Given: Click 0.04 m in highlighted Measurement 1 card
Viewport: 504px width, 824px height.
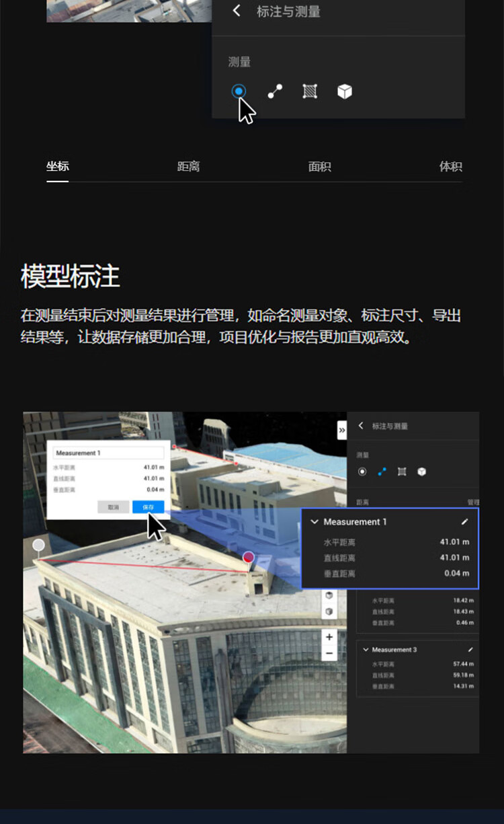Looking at the screenshot, I should coord(456,573).
